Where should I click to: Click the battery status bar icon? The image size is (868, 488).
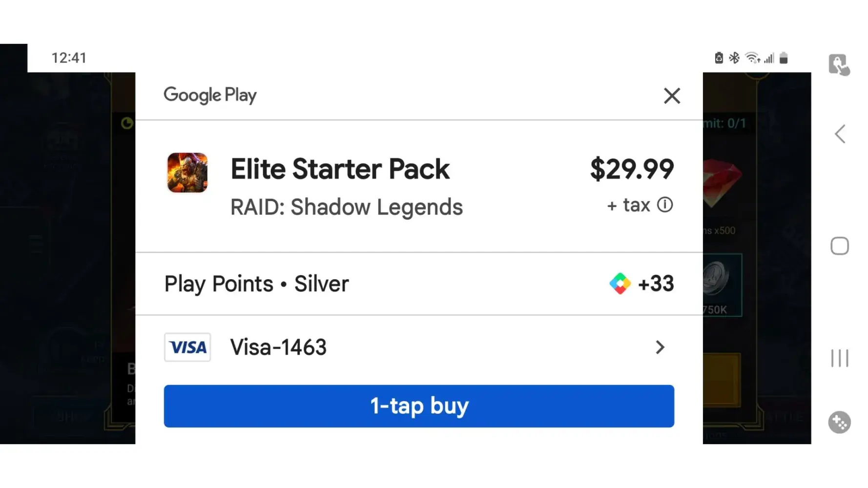point(784,58)
